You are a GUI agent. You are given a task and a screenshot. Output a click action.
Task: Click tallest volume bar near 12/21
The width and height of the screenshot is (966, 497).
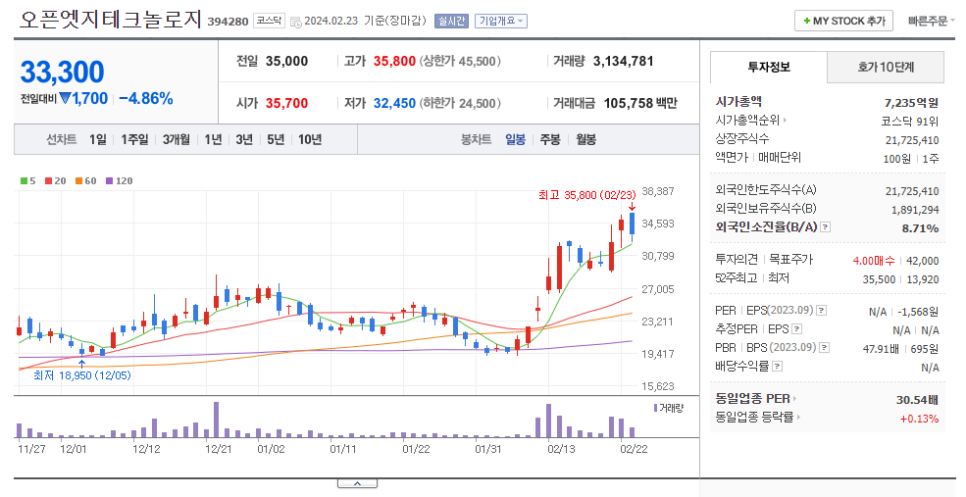(x=216, y=420)
